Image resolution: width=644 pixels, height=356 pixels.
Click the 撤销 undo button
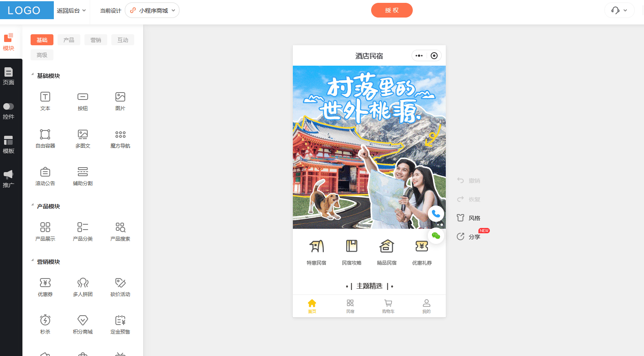469,180
